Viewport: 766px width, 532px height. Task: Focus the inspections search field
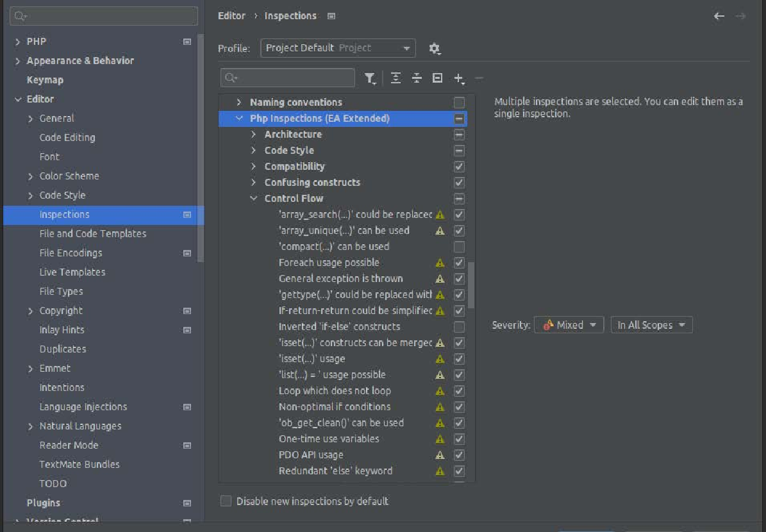[x=288, y=78]
